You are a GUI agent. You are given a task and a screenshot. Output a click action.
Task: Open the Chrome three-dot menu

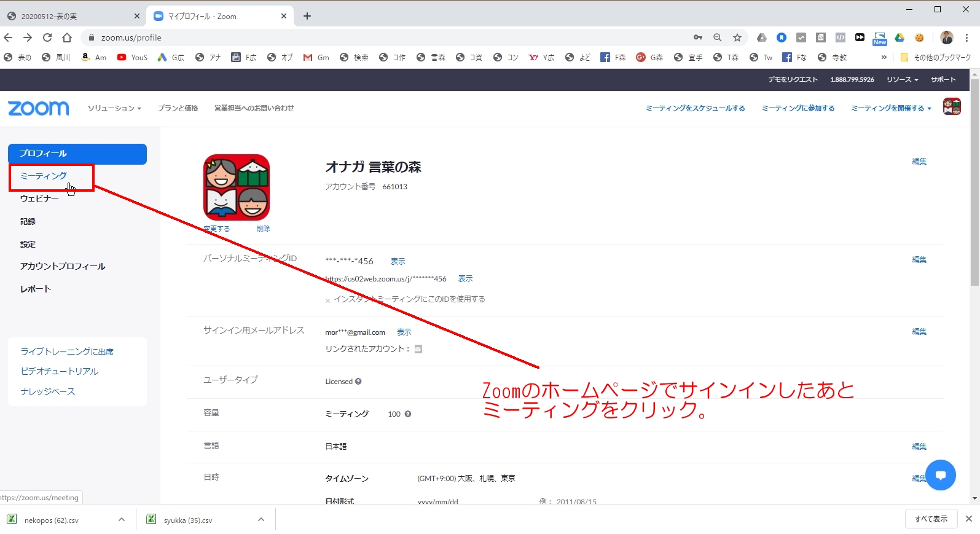tap(966, 37)
